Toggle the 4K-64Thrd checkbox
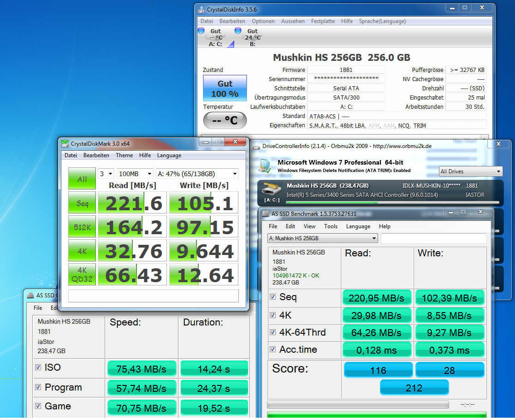515x420 pixels. 272,332
